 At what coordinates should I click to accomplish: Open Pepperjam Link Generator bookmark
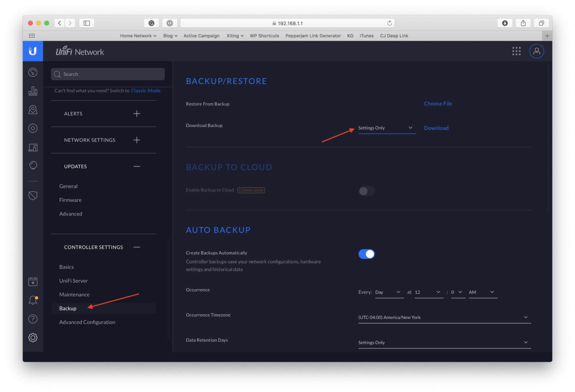click(x=313, y=36)
